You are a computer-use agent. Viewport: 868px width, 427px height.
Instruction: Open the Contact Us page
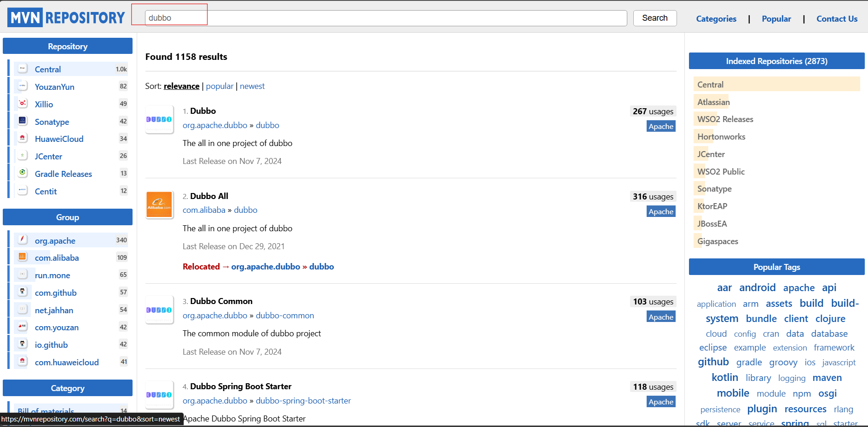click(837, 19)
